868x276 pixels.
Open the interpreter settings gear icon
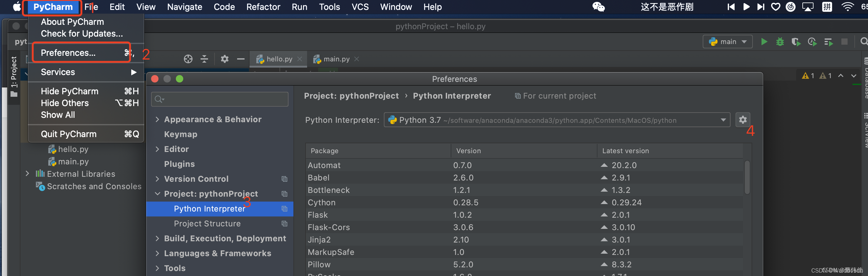tap(743, 120)
